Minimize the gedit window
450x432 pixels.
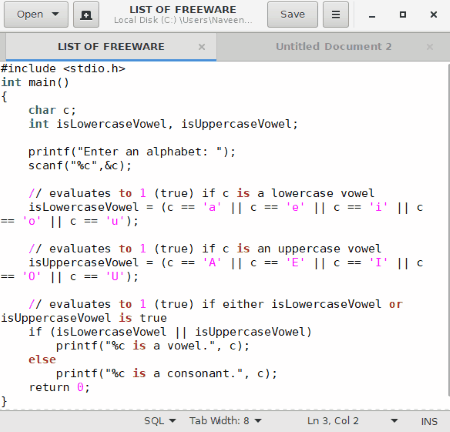[372, 15]
